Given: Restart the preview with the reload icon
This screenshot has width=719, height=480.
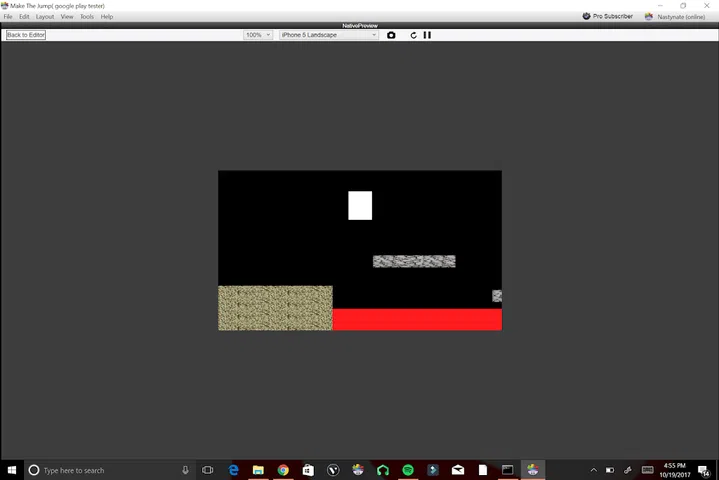Looking at the screenshot, I should pyautogui.click(x=414, y=35).
